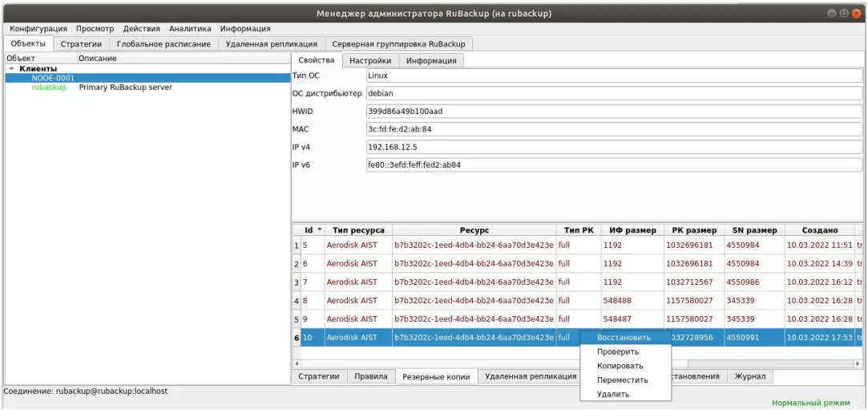Click the IP v6 field
Image resolution: width=868 pixels, height=410 pixels.
[x=614, y=165]
